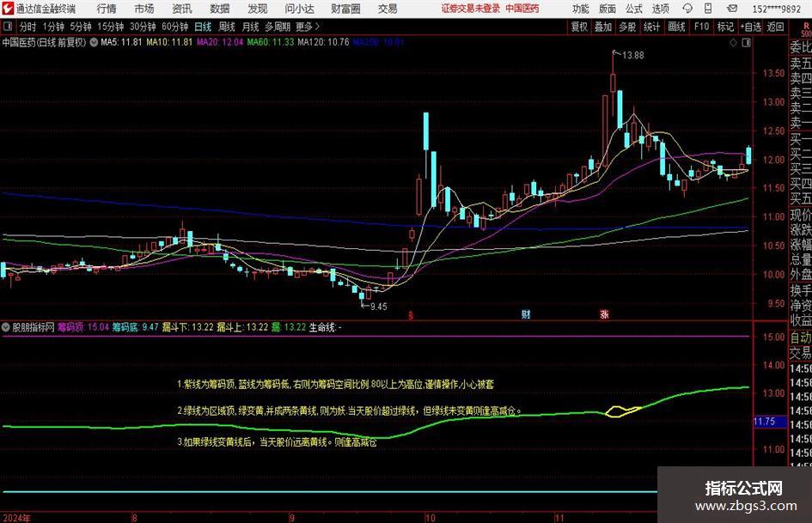Click the 通达信 red logo icon

click(8, 9)
